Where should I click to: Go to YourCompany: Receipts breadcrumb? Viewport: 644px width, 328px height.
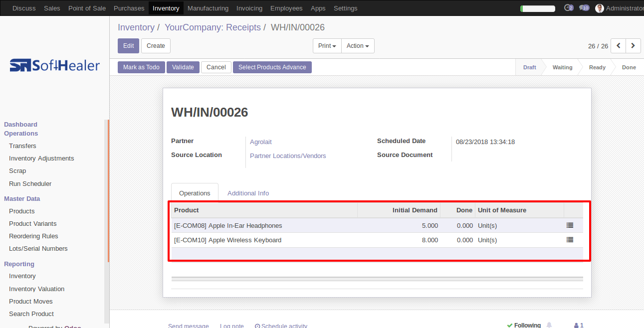(213, 27)
